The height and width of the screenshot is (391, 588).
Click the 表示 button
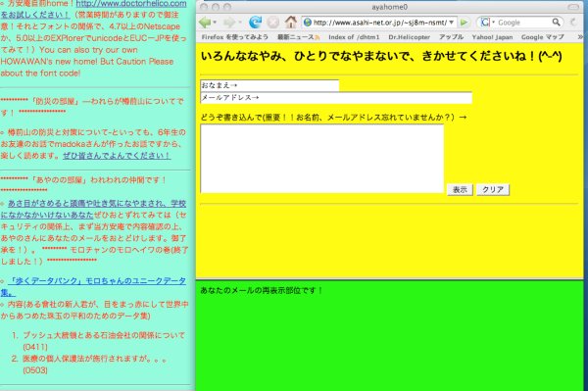click(x=460, y=190)
